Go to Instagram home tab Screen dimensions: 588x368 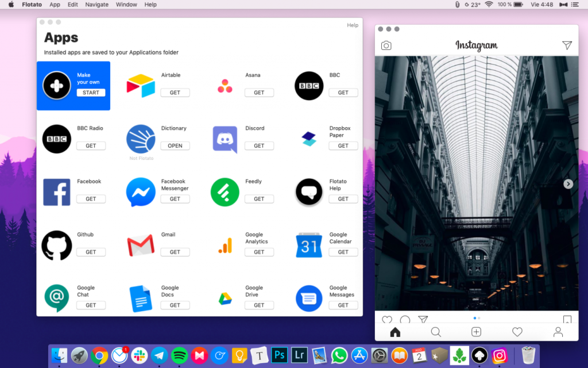(395, 332)
